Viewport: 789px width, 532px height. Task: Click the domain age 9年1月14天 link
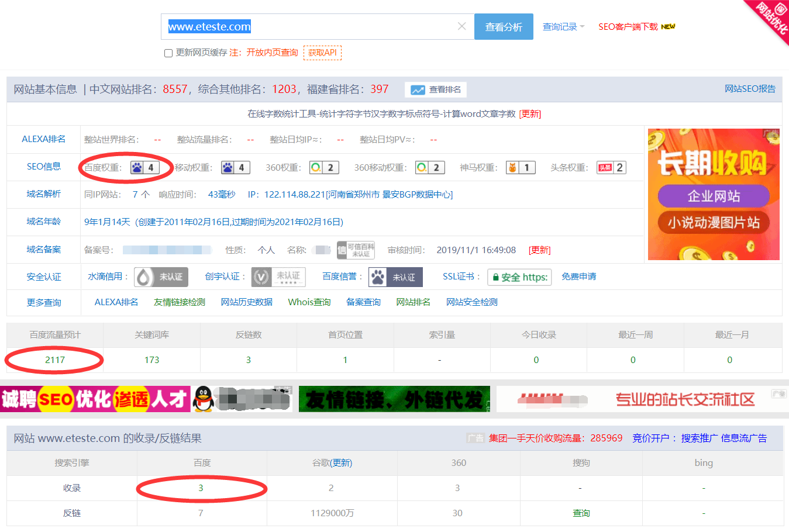click(107, 222)
